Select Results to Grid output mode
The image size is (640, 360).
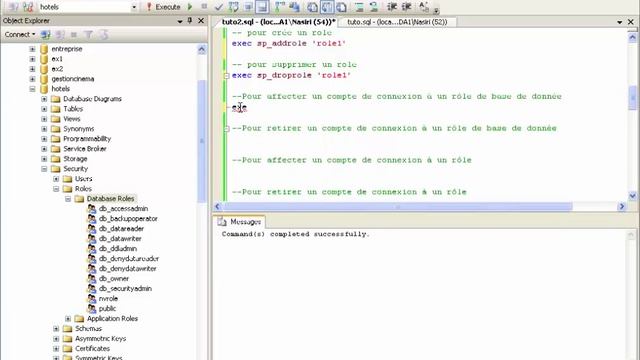pos(327,7)
